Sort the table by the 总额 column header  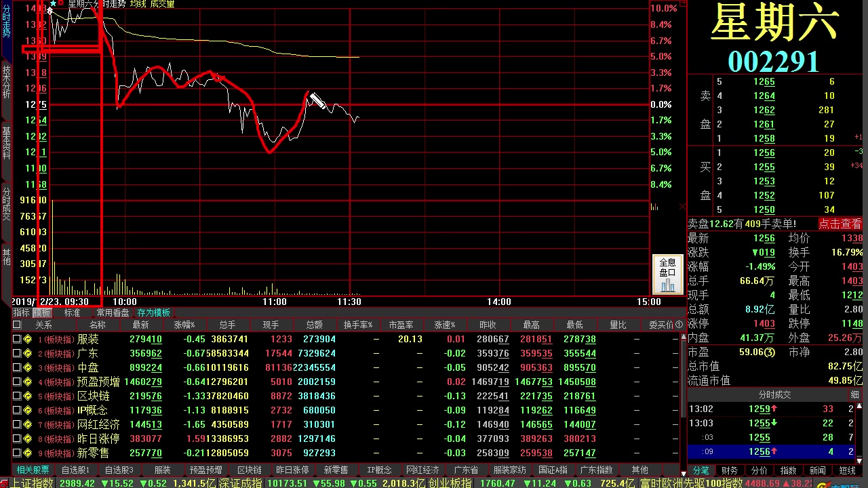[314, 325]
